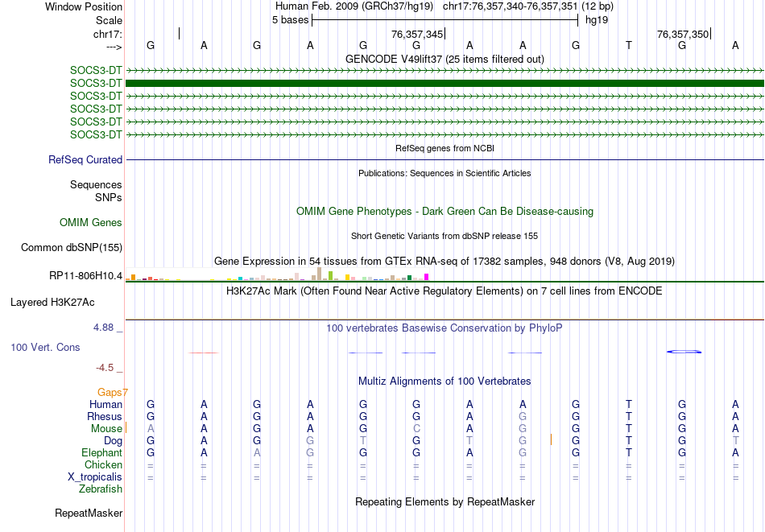Click the Common dbSNP(155) label
Viewport: 765px width, 532px height.
pyautogui.click(x=72, y=248)
